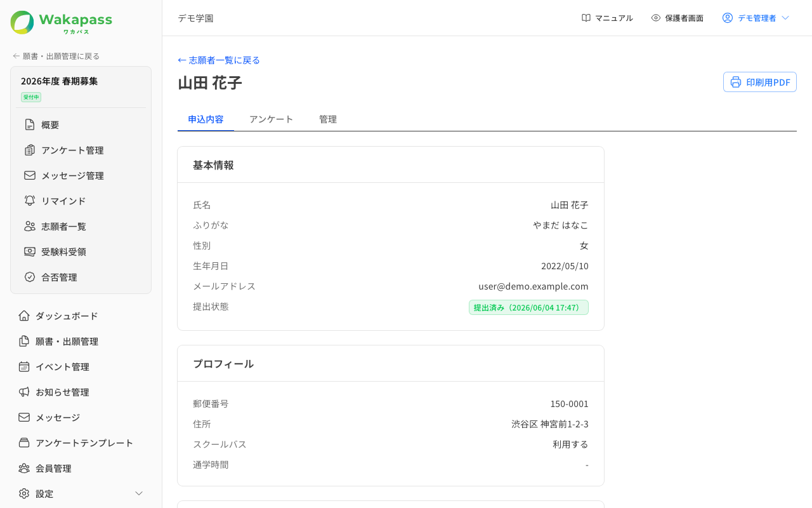Viewport: 812px width, 508px height.
Task: Click the address 渋谷区 神宮前1-2-3
Action: 550,424
